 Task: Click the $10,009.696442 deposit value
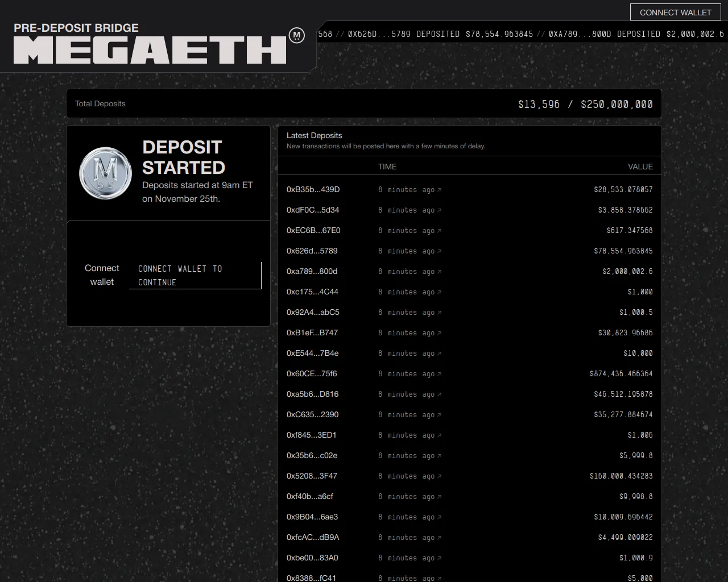coord(623,517)
